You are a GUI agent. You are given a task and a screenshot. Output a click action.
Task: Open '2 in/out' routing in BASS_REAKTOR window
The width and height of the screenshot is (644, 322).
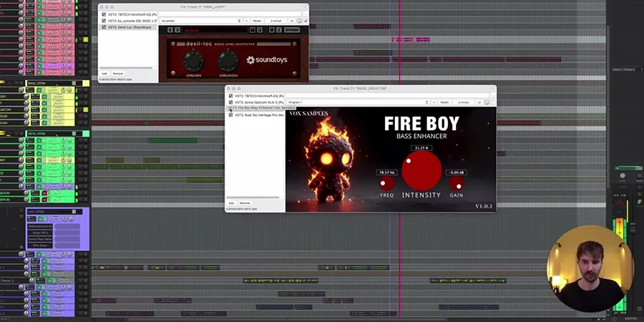[463, 102]
